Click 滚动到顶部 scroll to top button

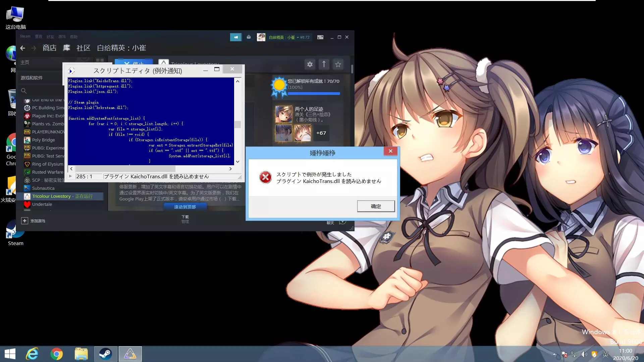click(185, 207)
